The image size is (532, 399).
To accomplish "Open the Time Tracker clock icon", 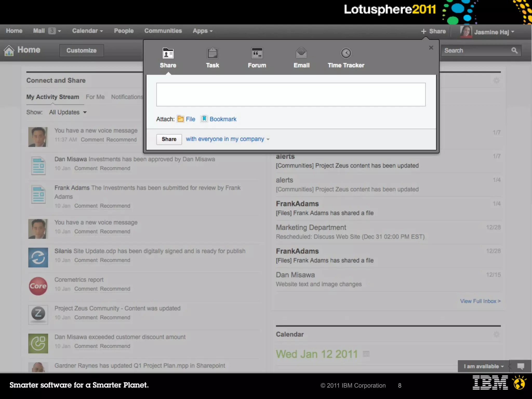I will click(346, 53).
